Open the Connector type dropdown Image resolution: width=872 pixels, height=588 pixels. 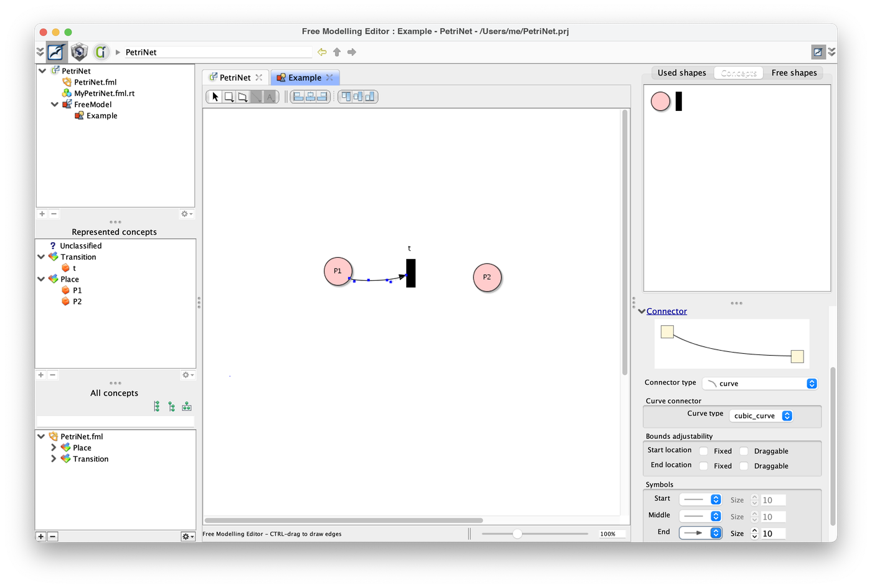(760, 384)
